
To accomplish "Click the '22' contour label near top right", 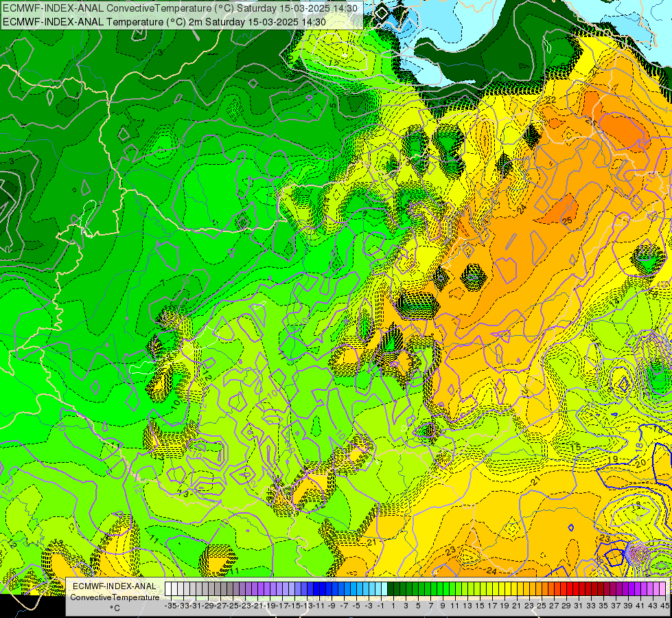I will pyautogui.click(x=551, y=100).
